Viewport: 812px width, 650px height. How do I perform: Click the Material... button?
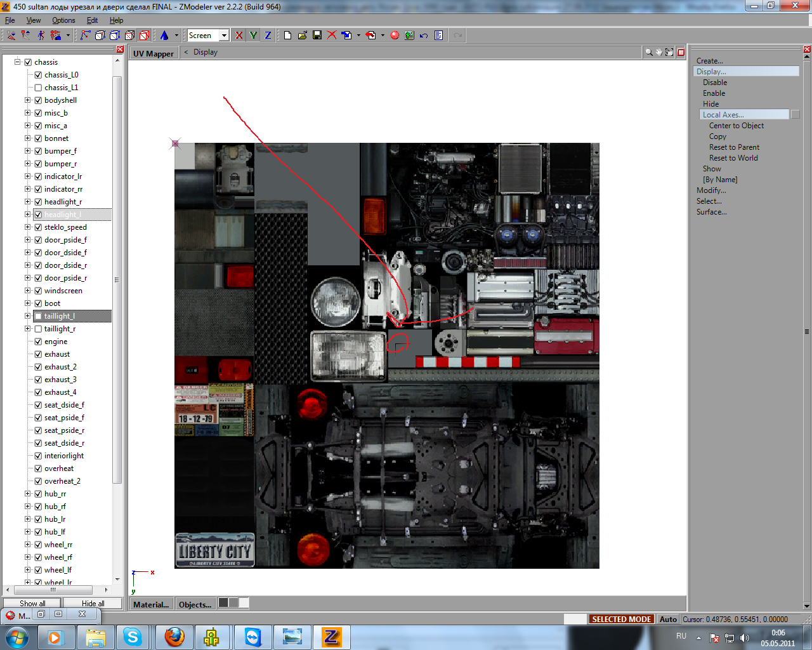click(x=151, y=604)
